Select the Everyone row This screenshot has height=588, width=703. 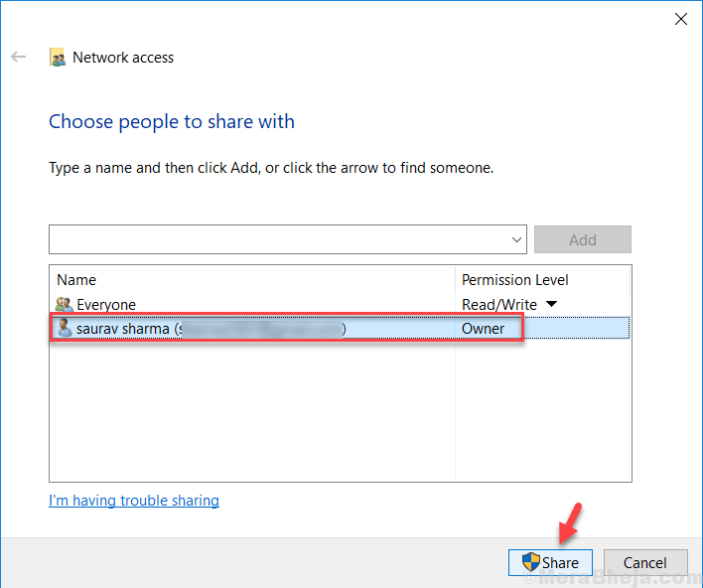(x=341, y=305)
